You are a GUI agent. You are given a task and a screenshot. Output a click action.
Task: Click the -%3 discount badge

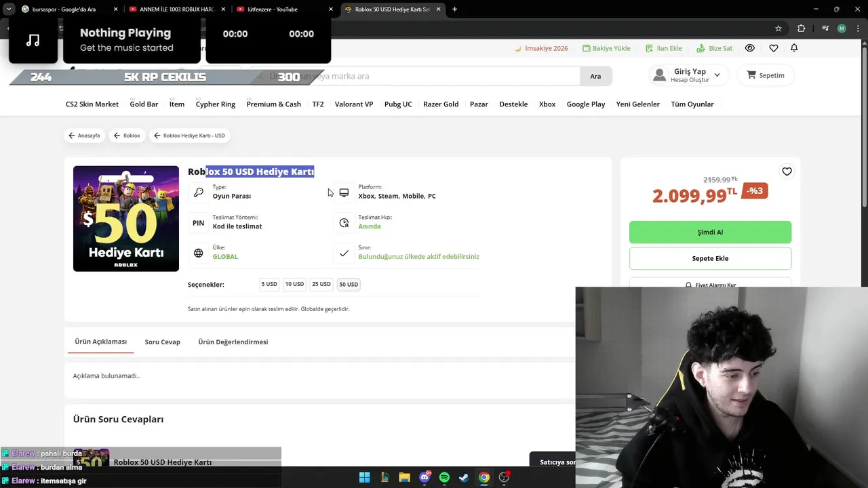click(x=755, y=190)
